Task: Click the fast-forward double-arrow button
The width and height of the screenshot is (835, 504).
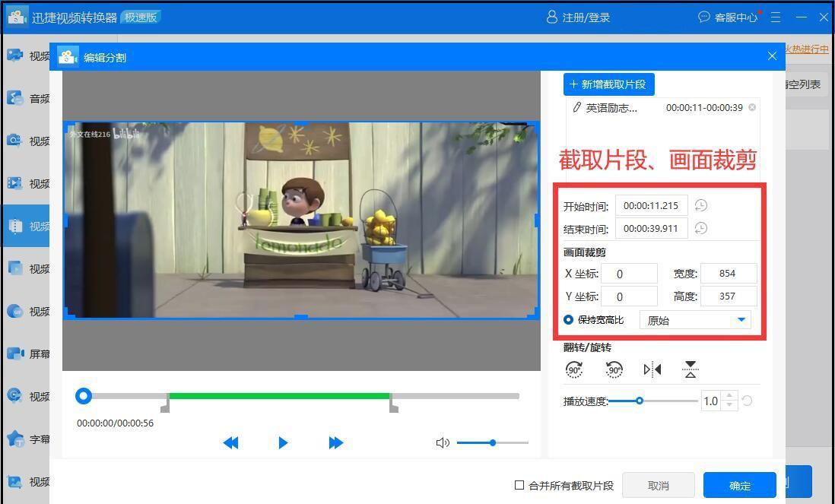Action: [x=336, y=442]
